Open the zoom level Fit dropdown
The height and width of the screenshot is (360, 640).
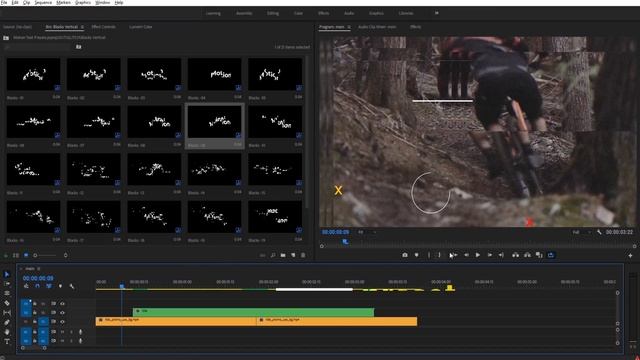click(367, 232)
